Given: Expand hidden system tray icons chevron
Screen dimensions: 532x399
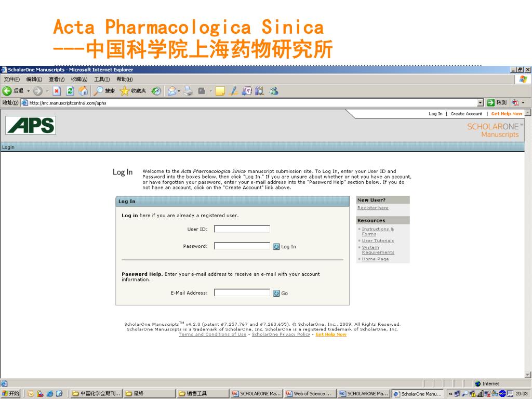Looking at the screenshot, I should coord(450,394).
